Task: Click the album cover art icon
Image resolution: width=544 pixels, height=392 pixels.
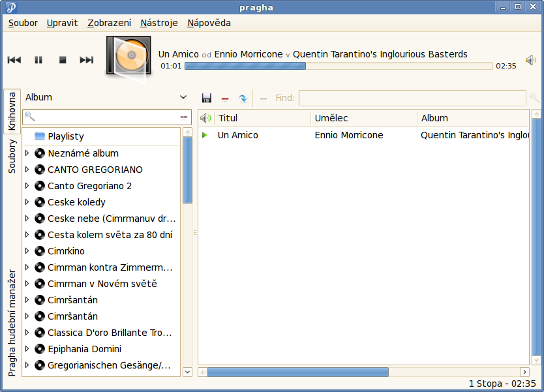Action: 129,57
